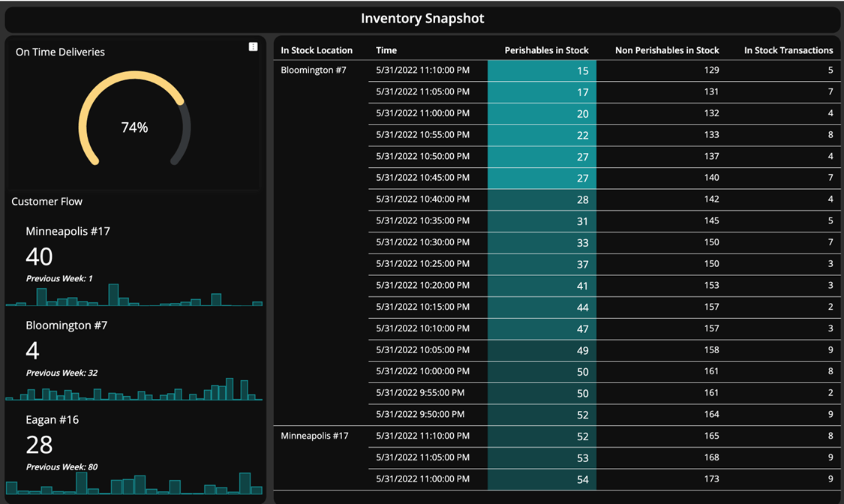This screenshot has width=844, height=504.
Task: Select the Eagan #16 Customer Flow sparkline chart
Action: (x=134, y=484)
